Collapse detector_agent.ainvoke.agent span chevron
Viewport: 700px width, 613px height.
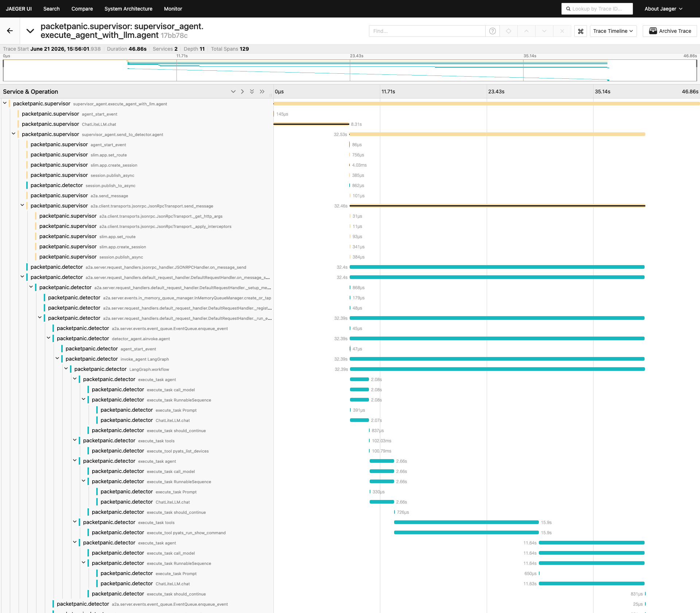pyautogui.click(x=48, y=338)
